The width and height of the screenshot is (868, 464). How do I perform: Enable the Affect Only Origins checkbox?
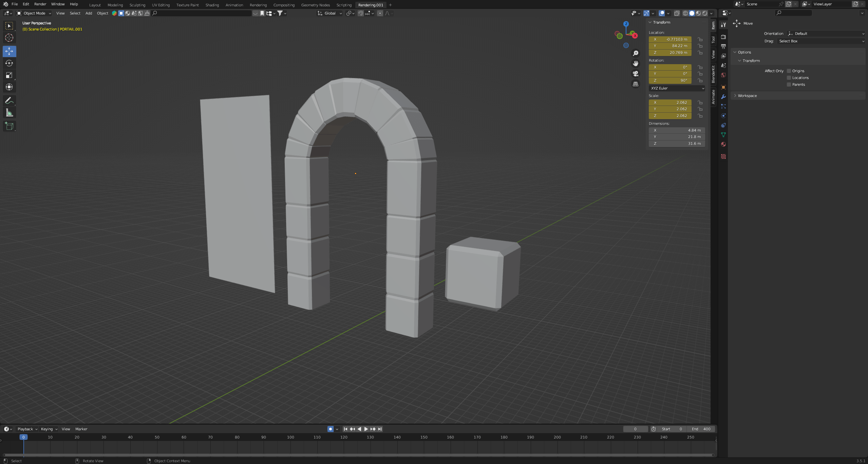(x=789, y=71)
